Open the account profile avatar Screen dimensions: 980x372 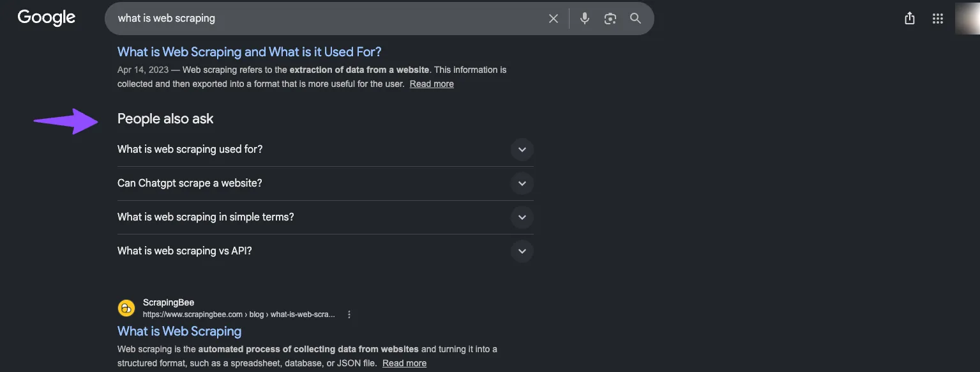pyautogui.click(x=967, y=18)
